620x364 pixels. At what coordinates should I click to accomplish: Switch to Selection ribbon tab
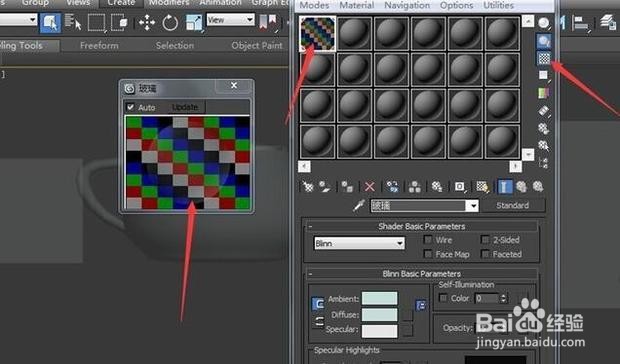tap(175, 46)
